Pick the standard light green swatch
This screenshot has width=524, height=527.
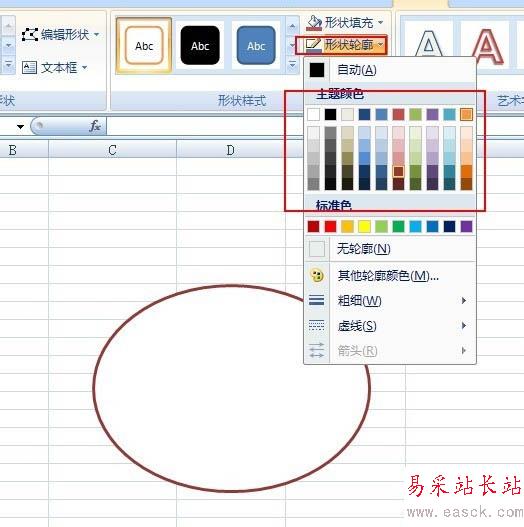click(381, 227)
